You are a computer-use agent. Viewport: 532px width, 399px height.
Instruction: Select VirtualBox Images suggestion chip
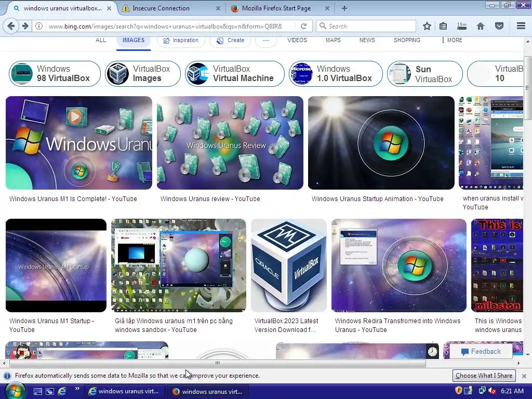click(142, 74)
